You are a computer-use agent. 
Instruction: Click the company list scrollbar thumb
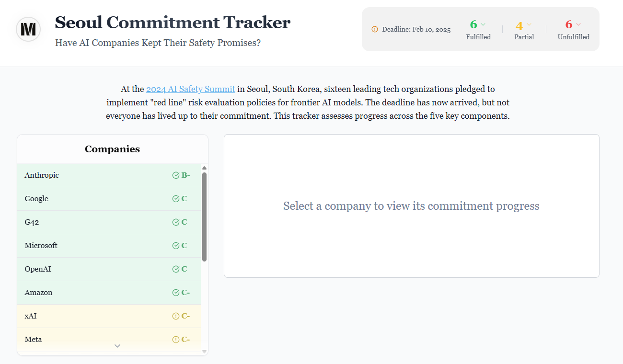pos(205,216)
